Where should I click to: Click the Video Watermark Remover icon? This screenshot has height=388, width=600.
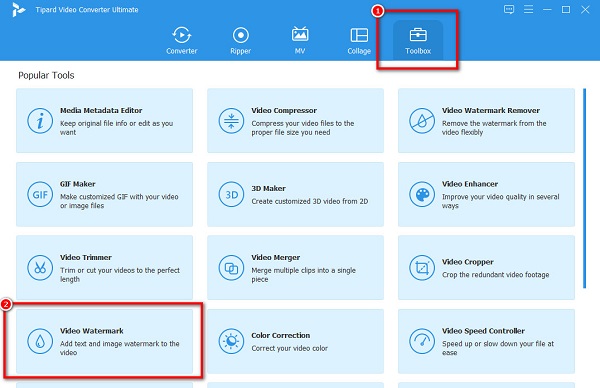[x=422, y=121]
